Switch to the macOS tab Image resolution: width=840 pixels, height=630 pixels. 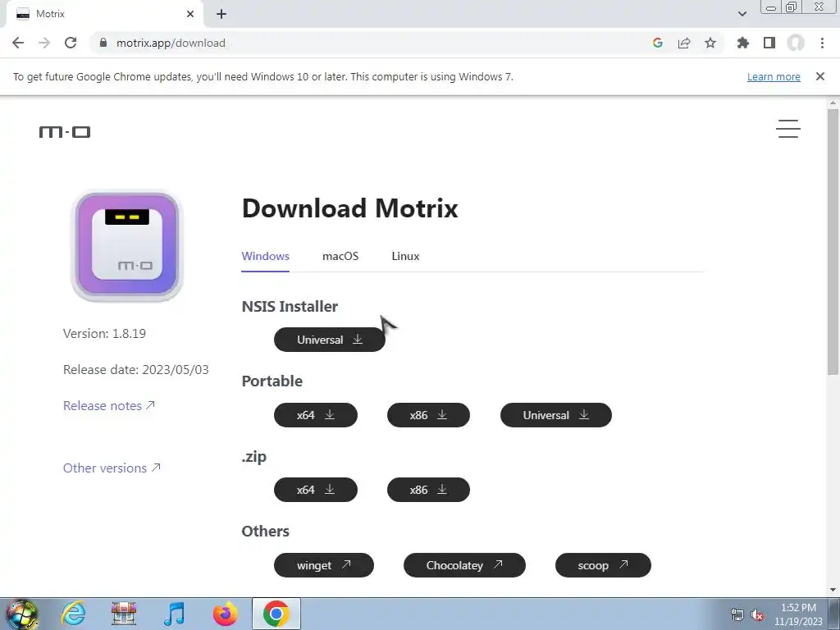click(x=340, y=256)
